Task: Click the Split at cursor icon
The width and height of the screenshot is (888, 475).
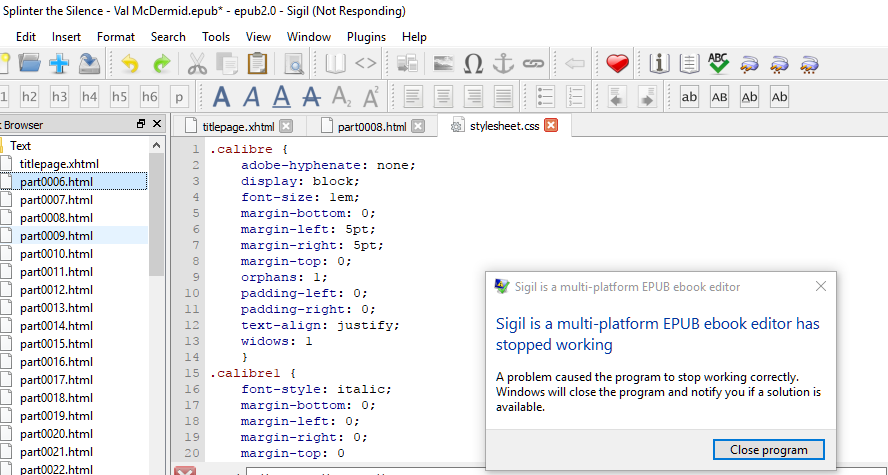Action: pyautogui.click(x=407, y=64)
